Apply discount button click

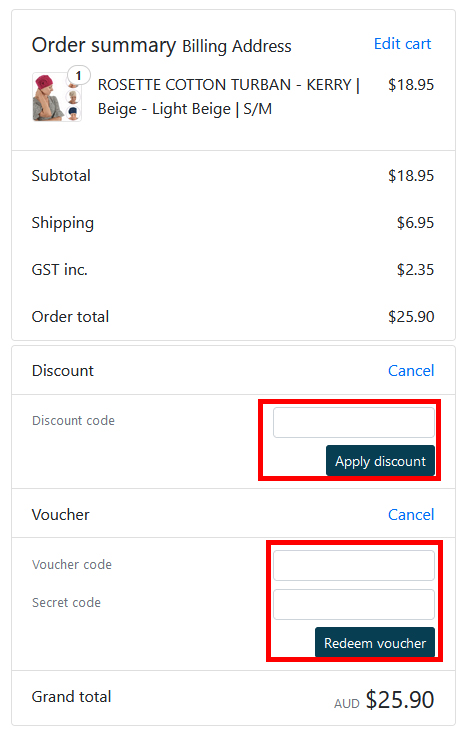380,461
